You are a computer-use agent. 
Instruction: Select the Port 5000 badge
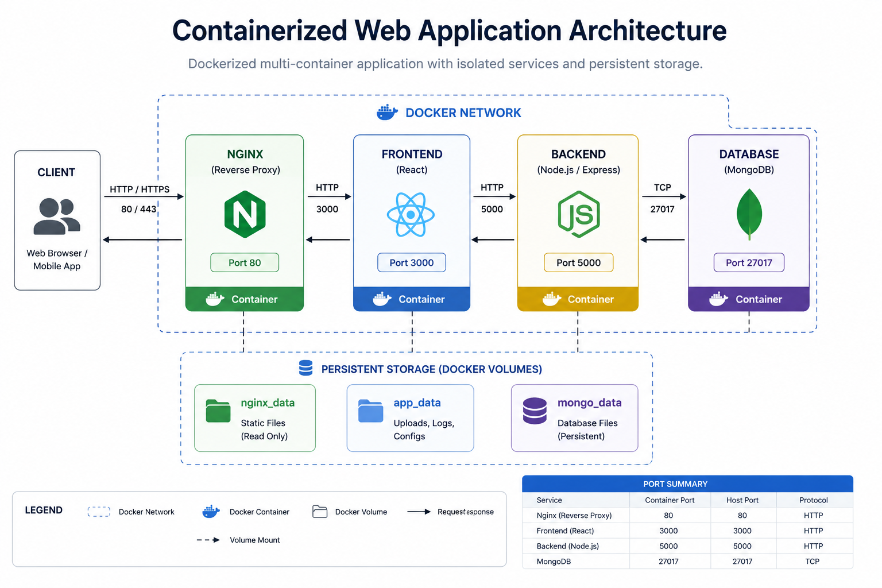(579, 262)
